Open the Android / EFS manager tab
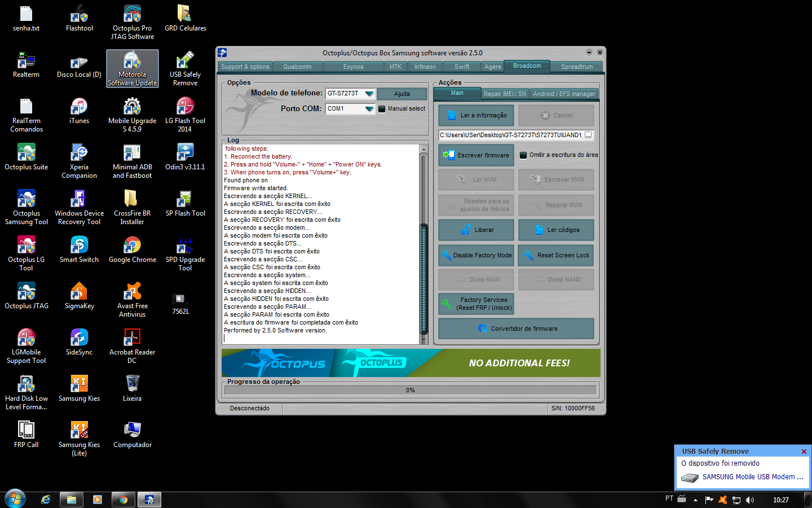 point(564,94)
